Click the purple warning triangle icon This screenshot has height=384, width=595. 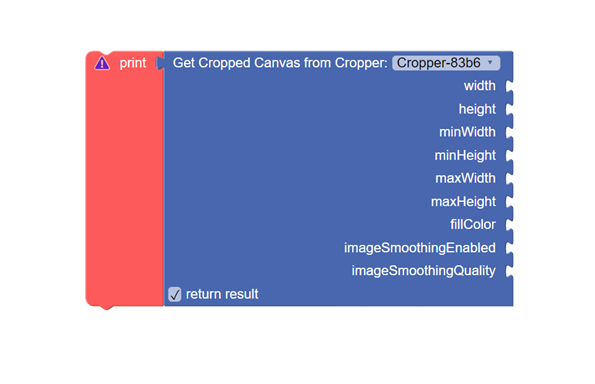point(102,63)
